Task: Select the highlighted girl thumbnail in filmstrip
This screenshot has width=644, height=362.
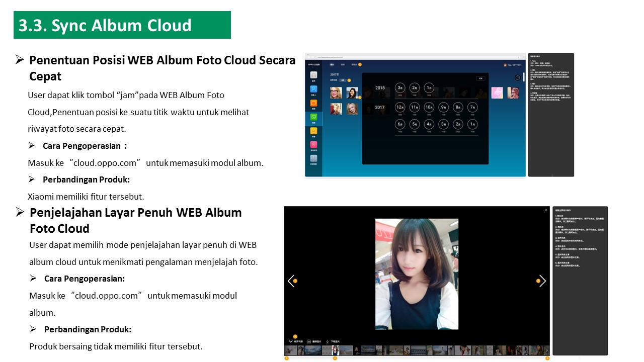Action: [335, 350]
